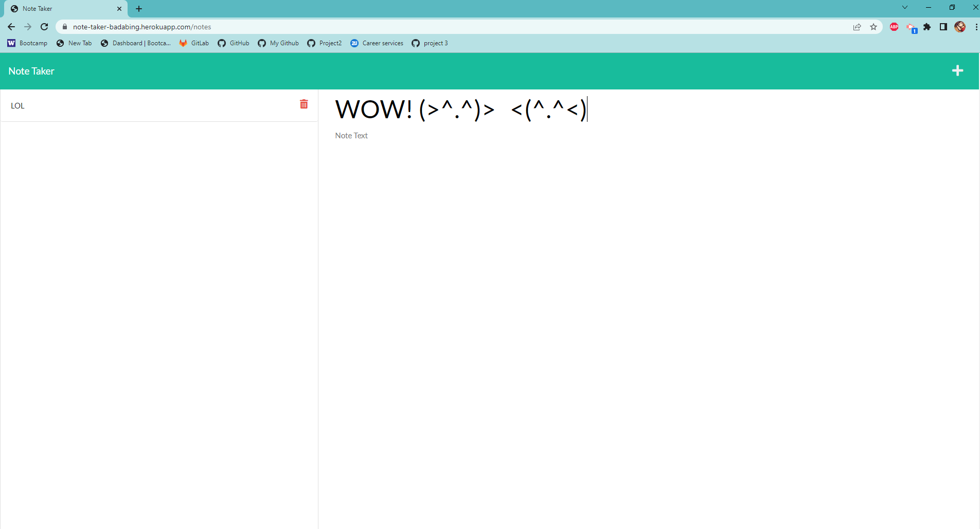Click the site security lock icon
Screen dimensions: 980x529
coord(64,26)
